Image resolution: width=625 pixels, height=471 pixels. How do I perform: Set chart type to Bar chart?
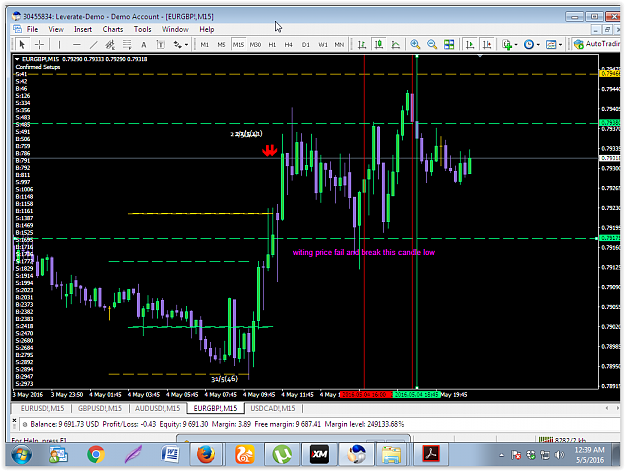[362, 45]
